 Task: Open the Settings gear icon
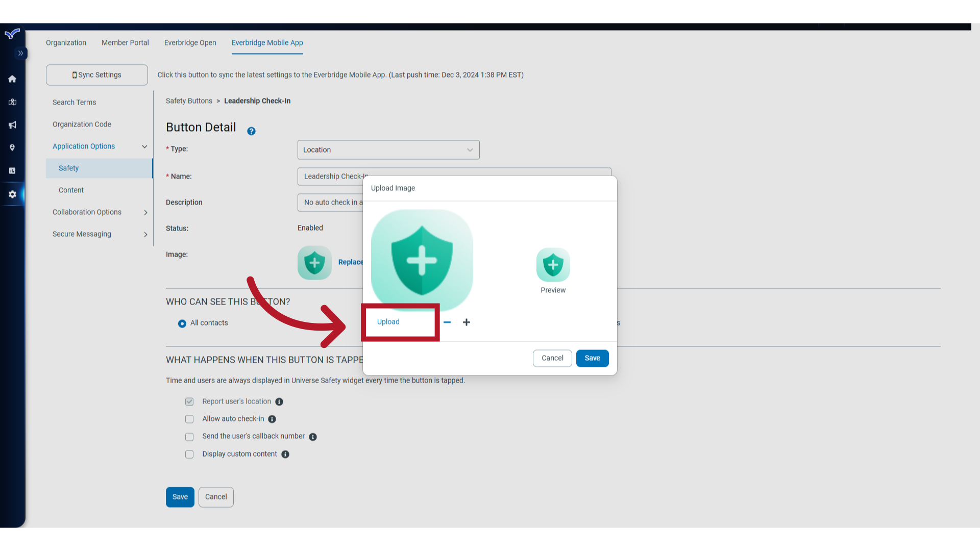point(12,194)
